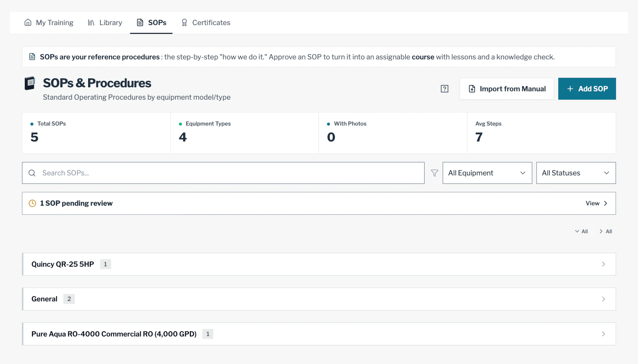Click the count badge beside Quincy QR-25 5HP
This screenshot has width=638, height=364.
click(x=105, y=264)
